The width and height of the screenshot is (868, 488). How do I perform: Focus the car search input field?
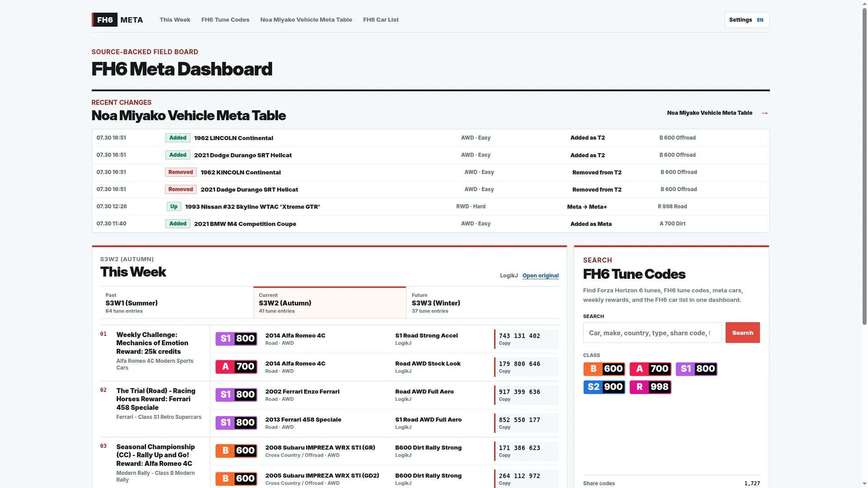click(652, 333)
